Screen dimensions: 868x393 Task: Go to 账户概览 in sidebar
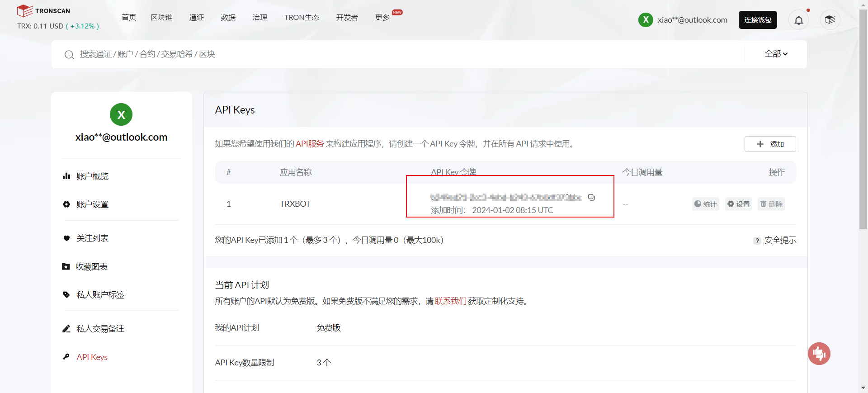tap(92, 176)
